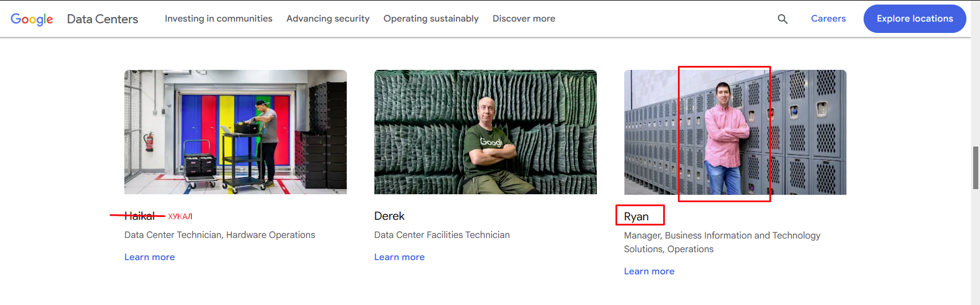Select Operating sustainably menu item
Viewport: 980px width, 305px height.
click(x=431, y=19)
